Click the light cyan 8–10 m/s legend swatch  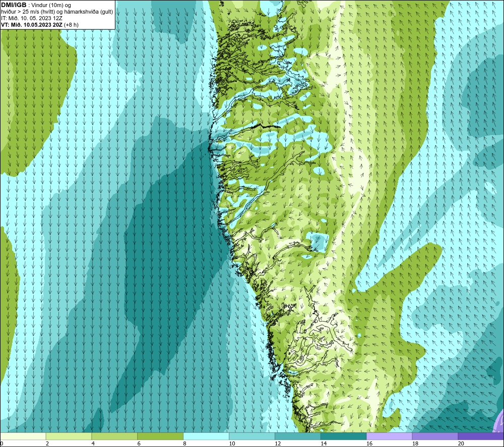206,436
